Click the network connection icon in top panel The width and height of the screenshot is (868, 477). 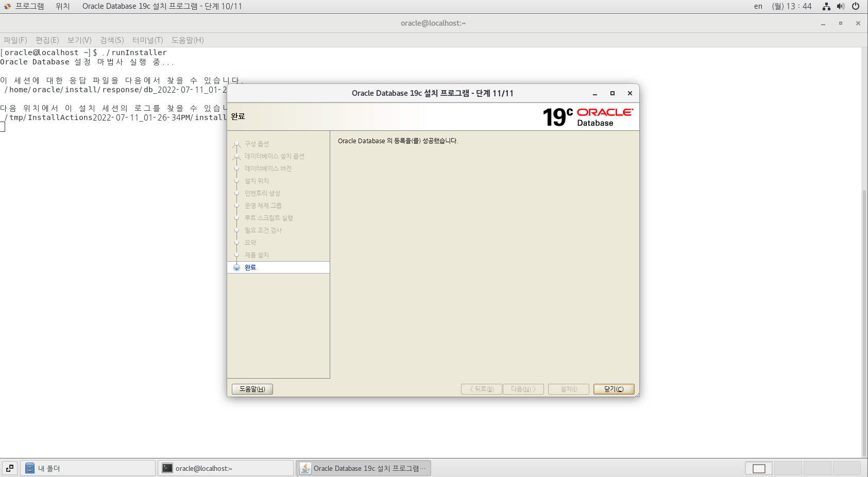click(826, 6)
